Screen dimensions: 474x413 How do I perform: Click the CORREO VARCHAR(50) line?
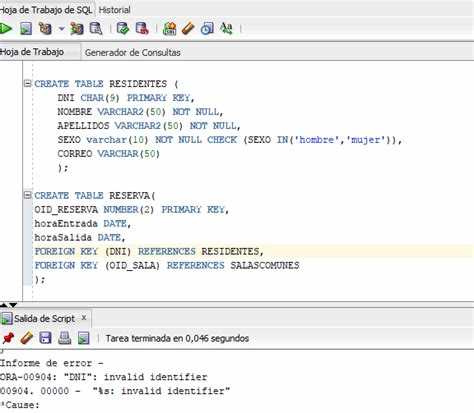pos(109,154)
